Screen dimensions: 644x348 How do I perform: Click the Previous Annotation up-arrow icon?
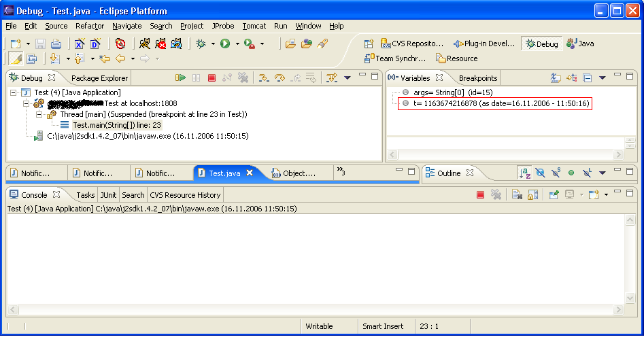(80, 58)
